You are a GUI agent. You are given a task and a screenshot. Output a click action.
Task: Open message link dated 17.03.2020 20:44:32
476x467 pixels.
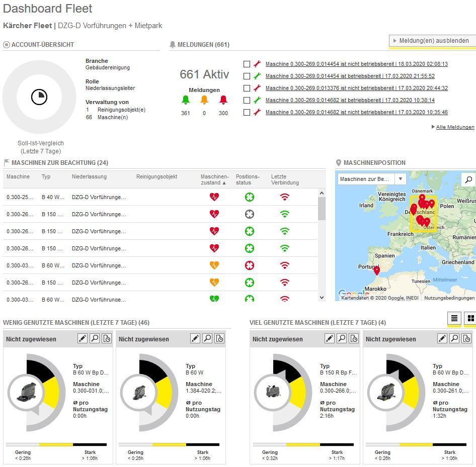tap(356, 88)
